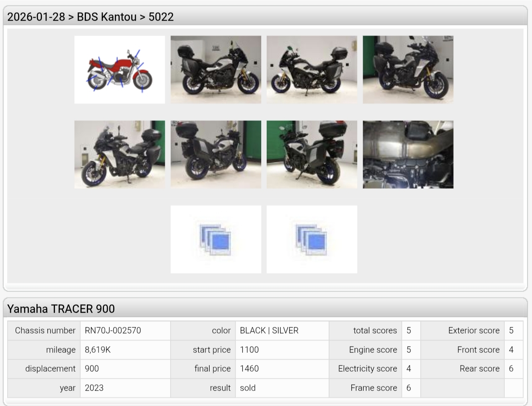Open front three-quarter photo with bike facing right

(407, 70)
